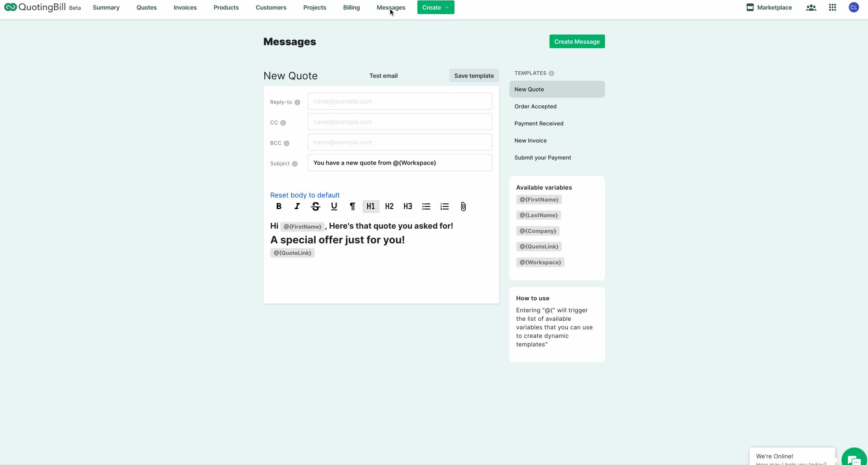Insert a numbered list

click(444, 206)
